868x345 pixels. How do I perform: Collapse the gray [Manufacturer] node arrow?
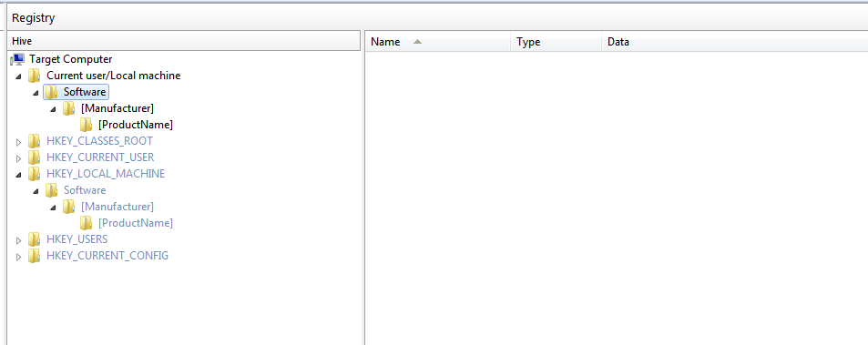pos(53,208)
